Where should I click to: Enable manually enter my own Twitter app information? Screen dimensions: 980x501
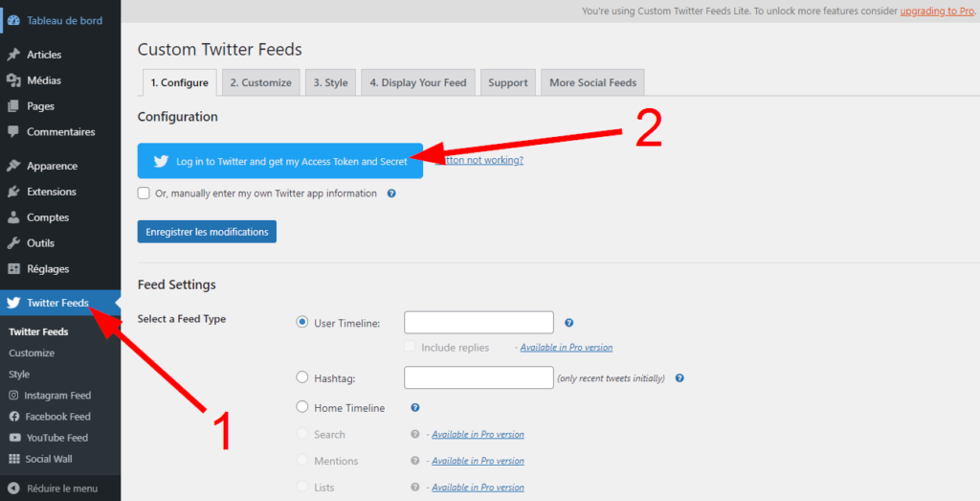point(144,193)
